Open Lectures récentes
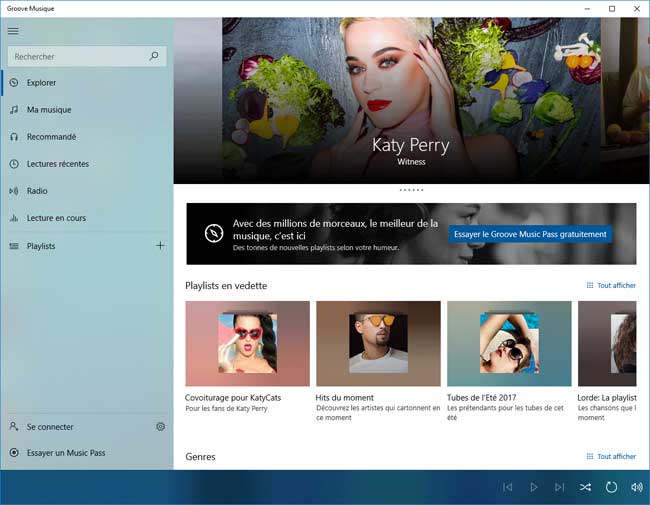The image size is (650, 505). tap(86, 164)
